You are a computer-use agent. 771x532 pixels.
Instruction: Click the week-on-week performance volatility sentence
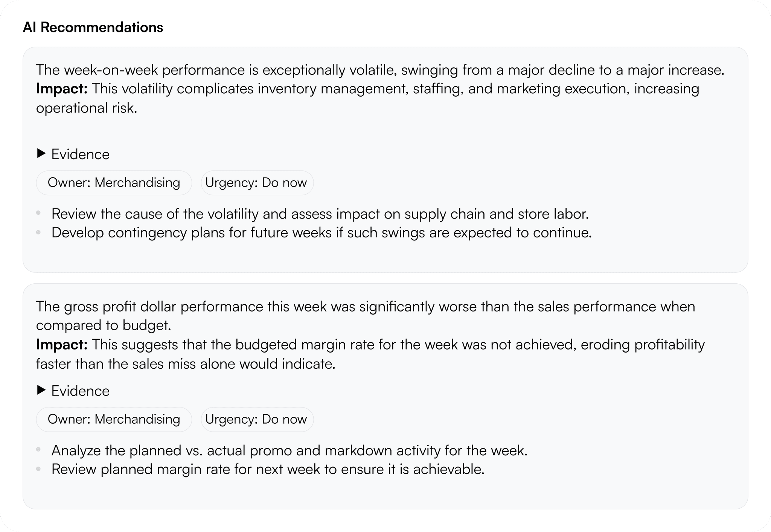(380, 70)
